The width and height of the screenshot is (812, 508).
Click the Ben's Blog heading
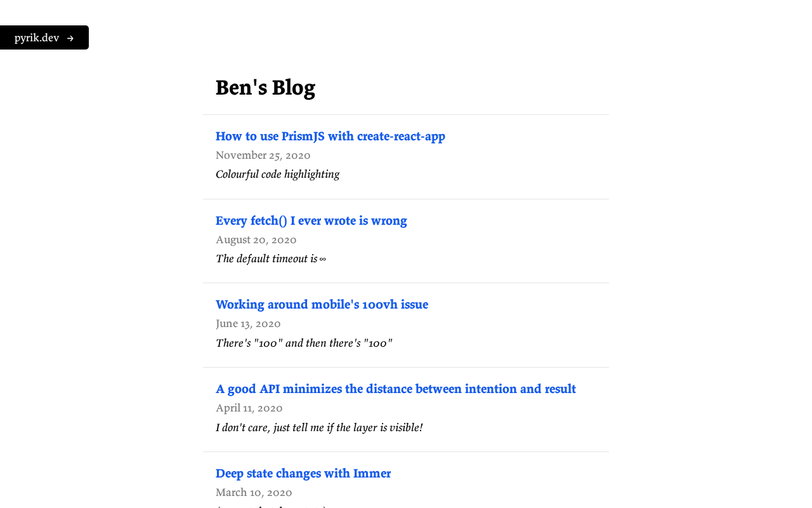pos(265,88)
